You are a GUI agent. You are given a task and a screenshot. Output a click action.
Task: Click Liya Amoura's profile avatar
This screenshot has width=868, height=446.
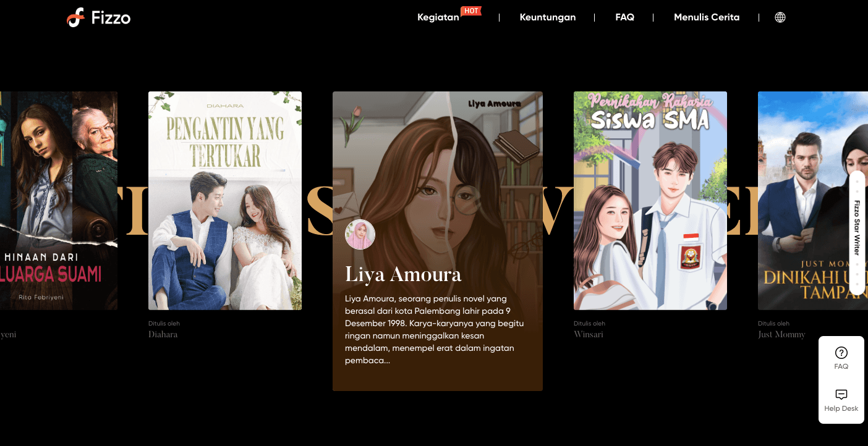(x=360, y=234)
